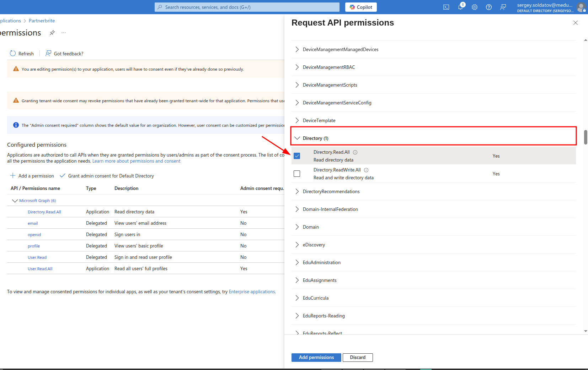Open Directory.Read.All permission link in table
The width and height of the screenshot is (588, 370).
(x=44, y=212)
